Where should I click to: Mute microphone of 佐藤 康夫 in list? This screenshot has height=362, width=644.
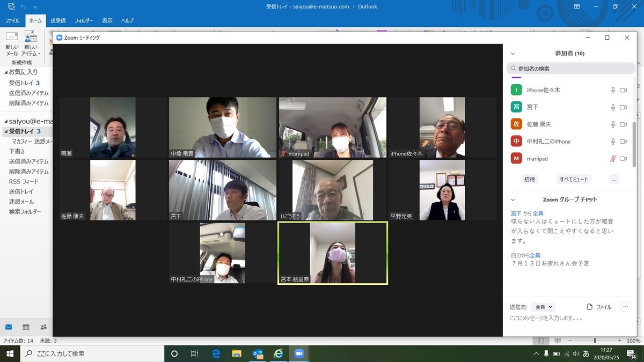(613, 124)
